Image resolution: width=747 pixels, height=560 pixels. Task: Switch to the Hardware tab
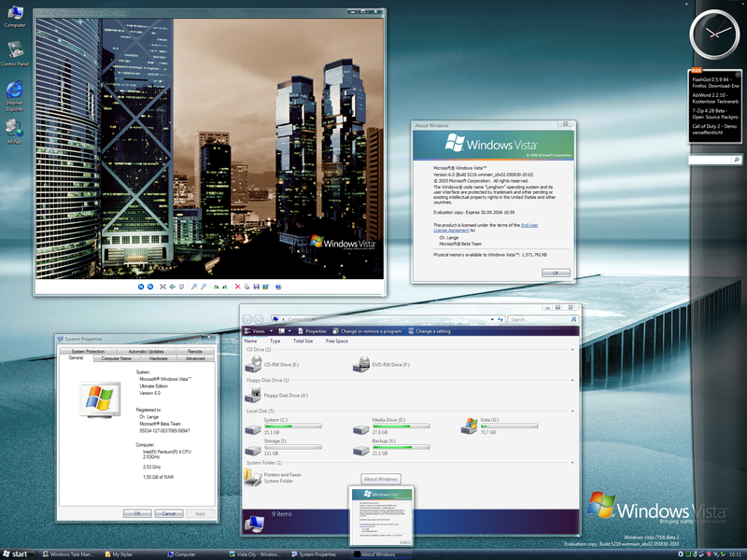pyautogui.click(x=160, y=358)
